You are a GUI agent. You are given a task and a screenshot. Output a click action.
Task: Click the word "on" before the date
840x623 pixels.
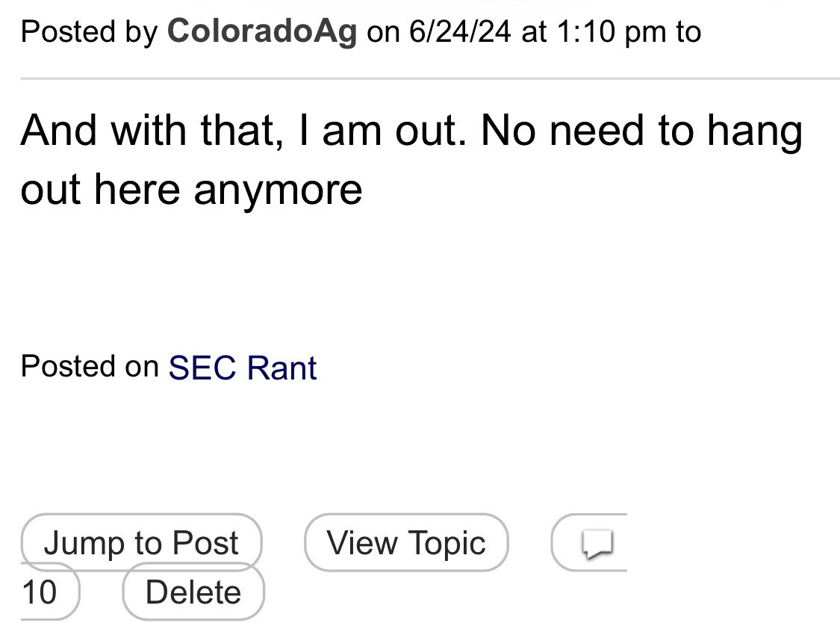pos(383,31)
